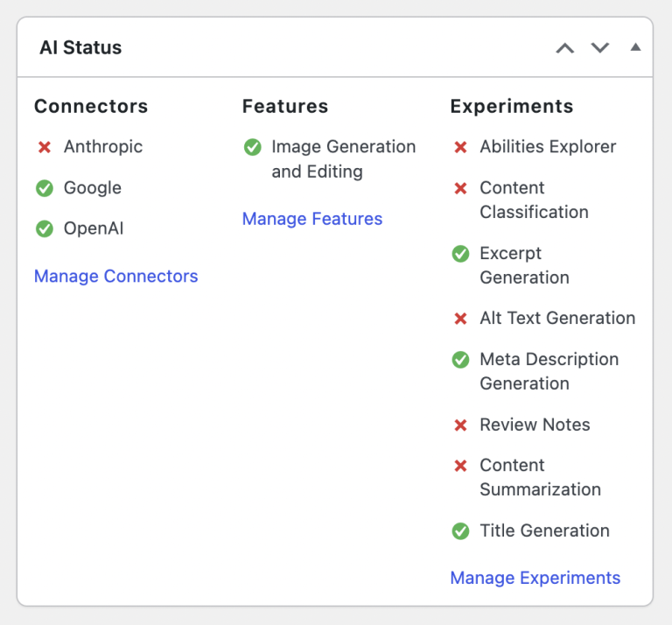The height and width of the screenshot is (625, 672).
Task: Click green check beside Meta Description Generation
Action: 460,360
